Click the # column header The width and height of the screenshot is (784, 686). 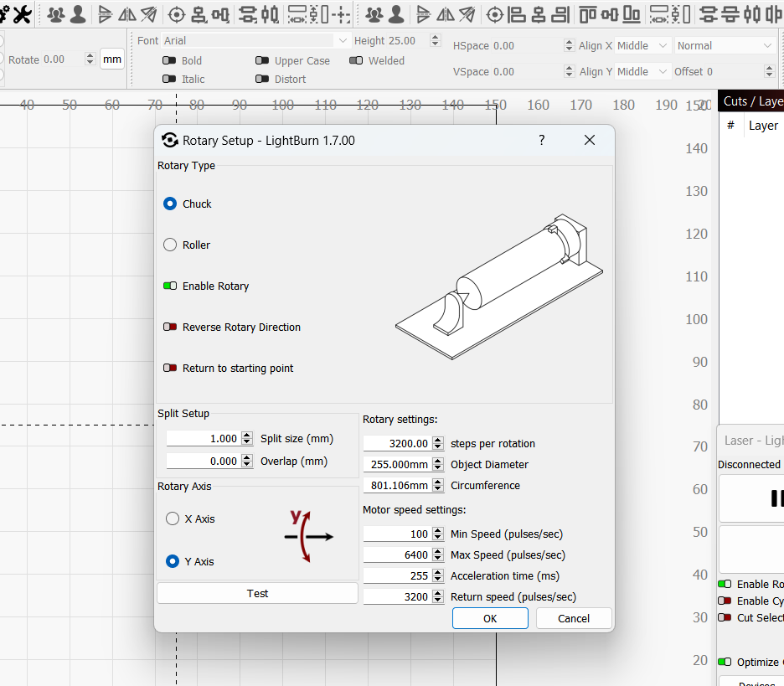click(731, 126)
